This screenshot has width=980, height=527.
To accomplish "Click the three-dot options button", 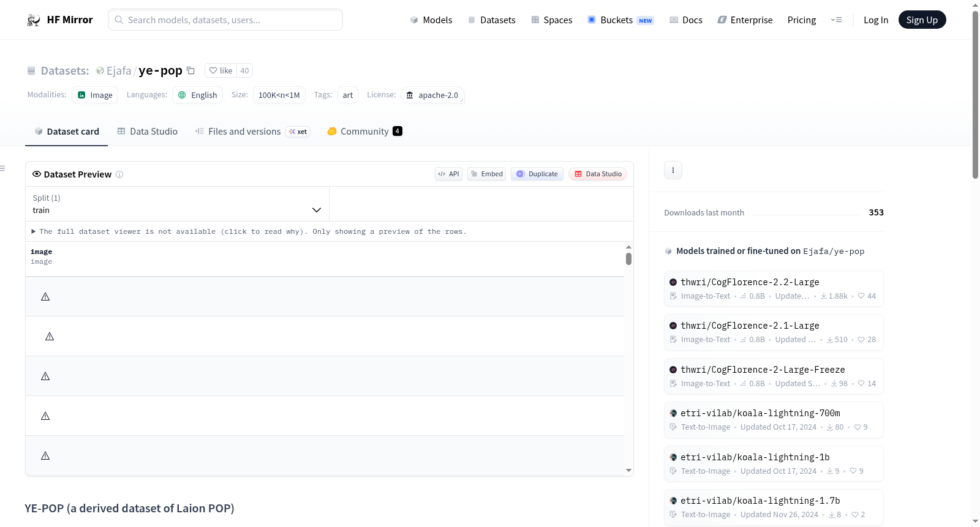I will click(x=673, y=170).
